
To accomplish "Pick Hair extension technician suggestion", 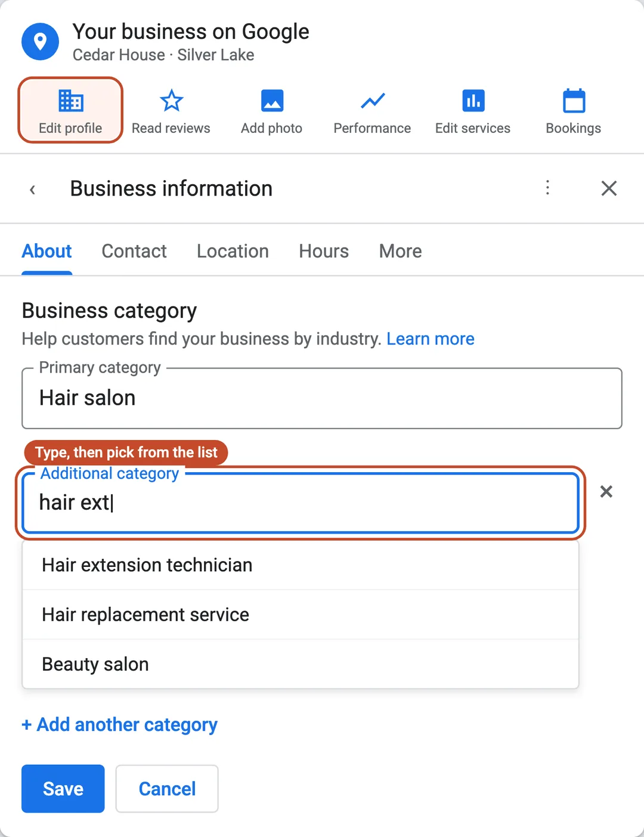I will 301,565.
